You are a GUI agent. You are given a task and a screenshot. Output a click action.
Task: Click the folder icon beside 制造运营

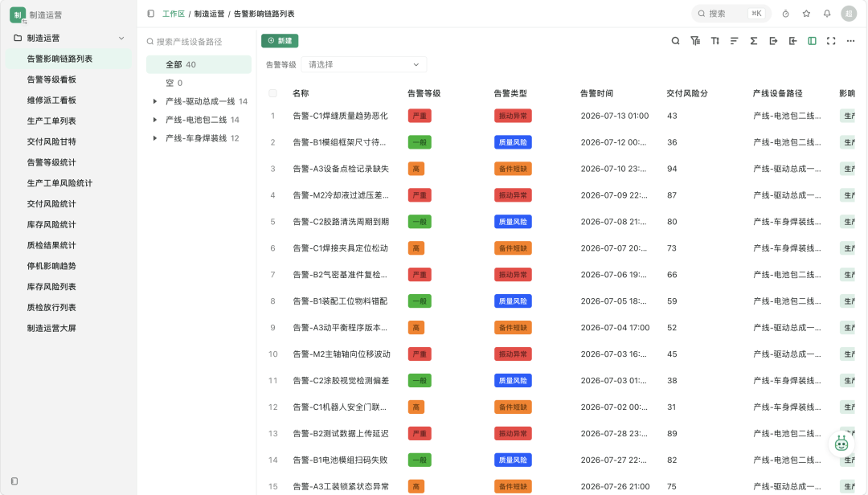coord(18,39)
